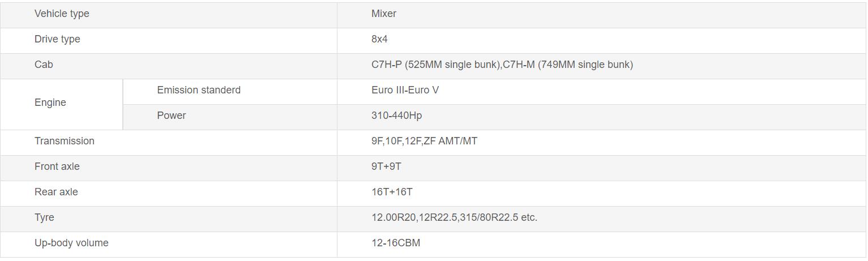Image resolution: width=868 pixels, height=261 pixels.
Task: Select the C7H-P single bunk cab text
Action: pyautogui.click(x=436, y=65)
